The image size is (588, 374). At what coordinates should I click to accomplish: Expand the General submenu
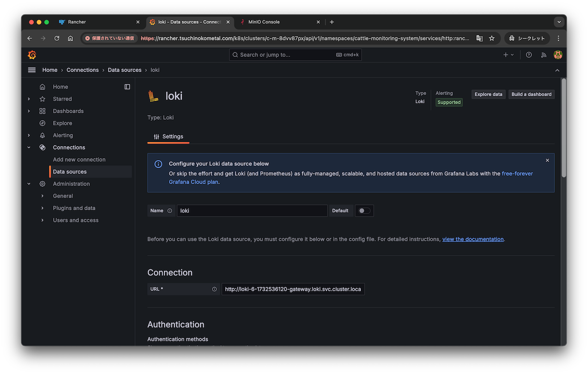tap(43, 196)
